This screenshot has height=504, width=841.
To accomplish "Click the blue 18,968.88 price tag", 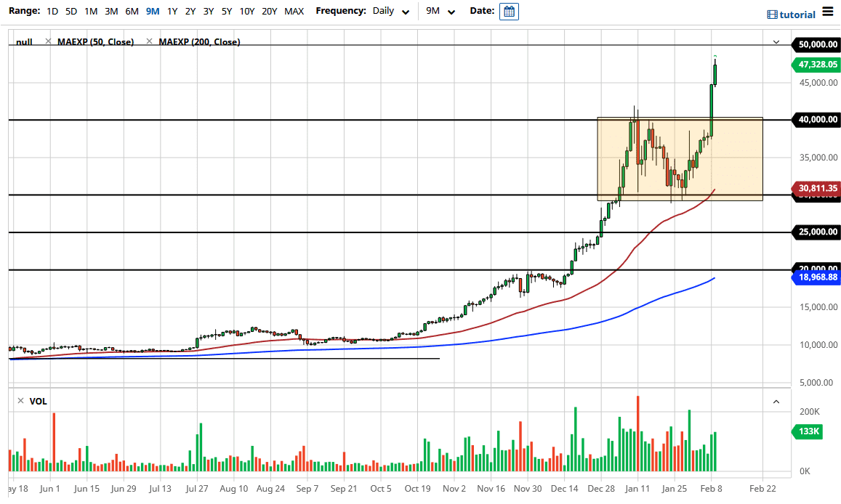I will 816,277.
